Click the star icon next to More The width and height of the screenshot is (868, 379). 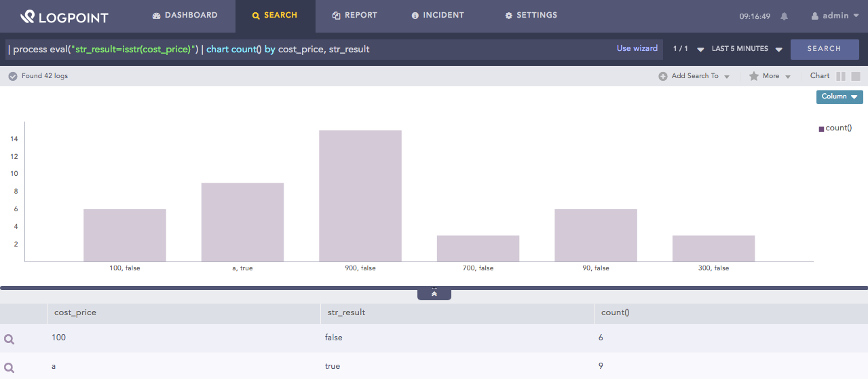(753, 76)
